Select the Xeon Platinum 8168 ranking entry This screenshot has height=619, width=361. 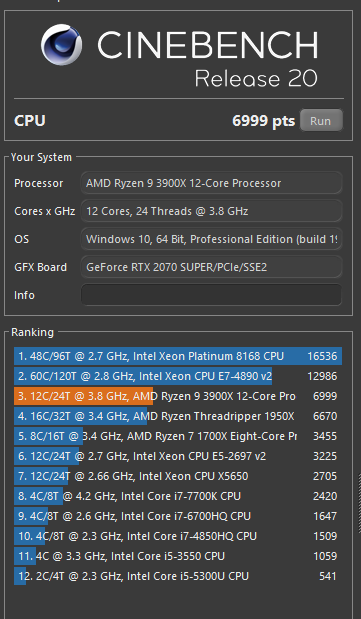tap(178, 356)
